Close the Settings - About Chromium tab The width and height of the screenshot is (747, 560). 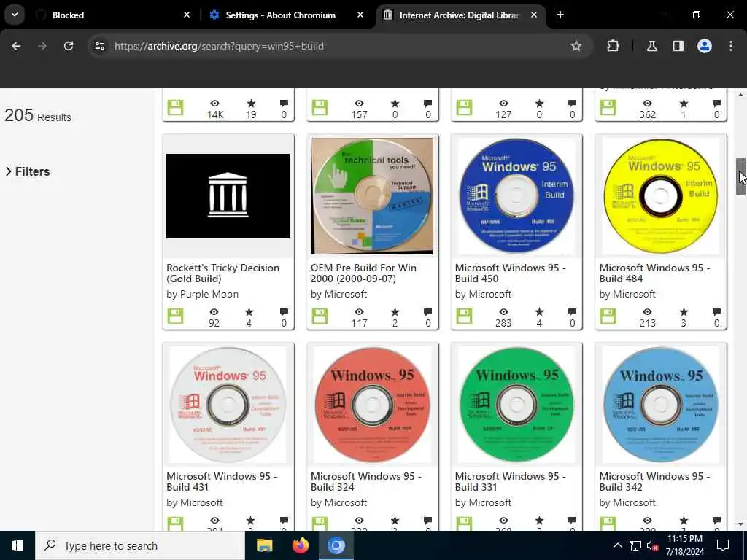(360, 15)
